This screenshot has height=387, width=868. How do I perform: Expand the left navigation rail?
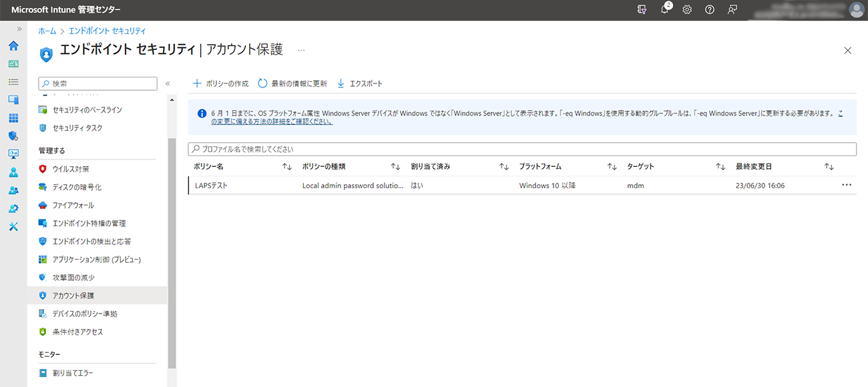[19, 30]
